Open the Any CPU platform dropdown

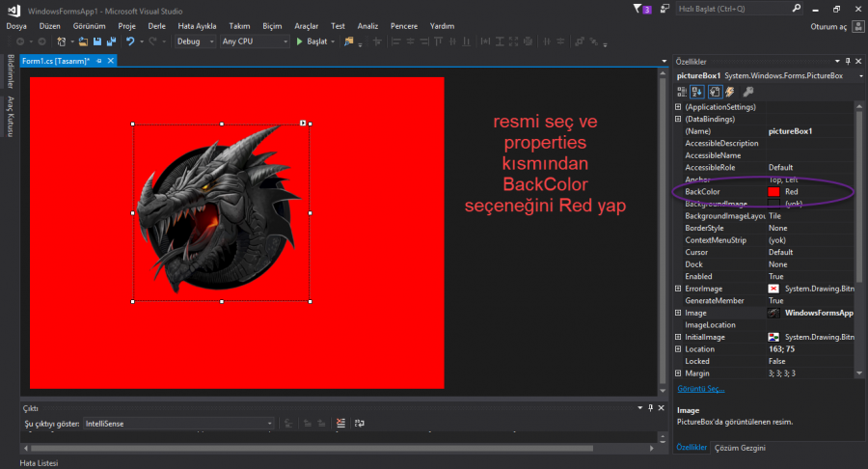point(255,41)
